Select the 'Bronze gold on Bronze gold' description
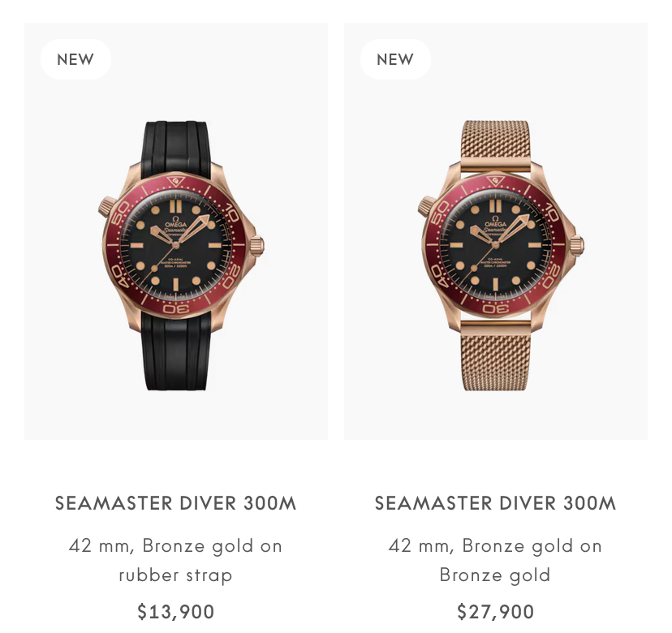This screenshot has height=633, width=672. (x=496, y=560)
